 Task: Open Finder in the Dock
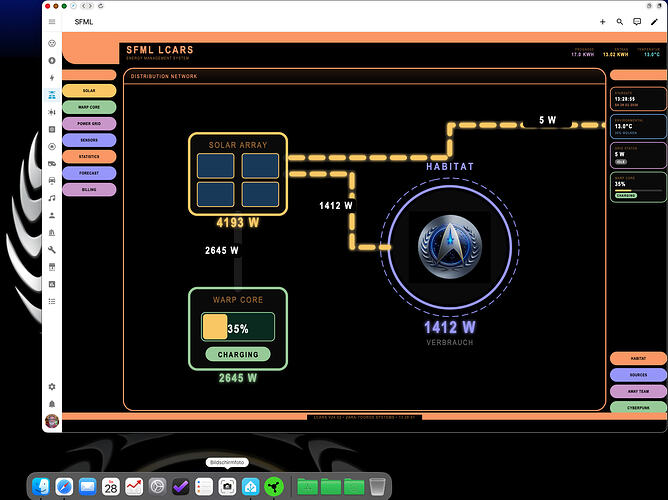pyautogui.click(x=41, y=486)
